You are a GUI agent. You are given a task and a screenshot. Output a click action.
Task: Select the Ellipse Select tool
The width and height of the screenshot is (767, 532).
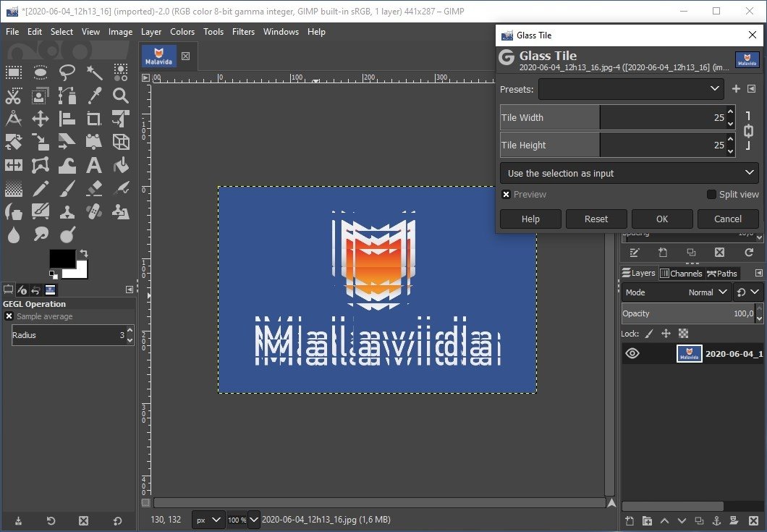41,72
